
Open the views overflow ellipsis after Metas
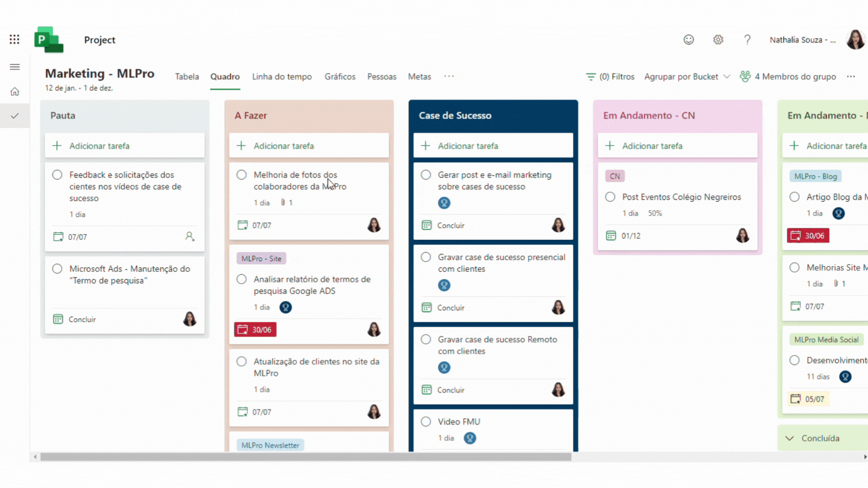tap(449, 76)
